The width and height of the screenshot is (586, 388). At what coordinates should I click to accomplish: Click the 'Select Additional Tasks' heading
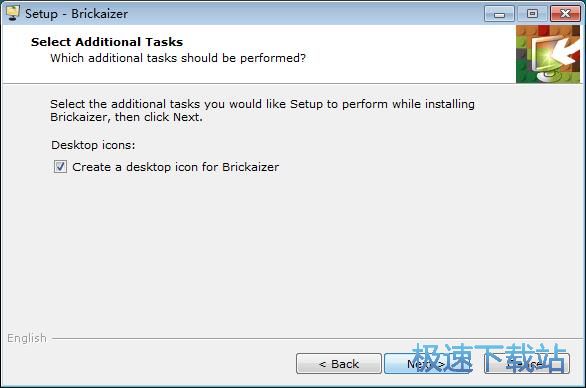[107, 42]
